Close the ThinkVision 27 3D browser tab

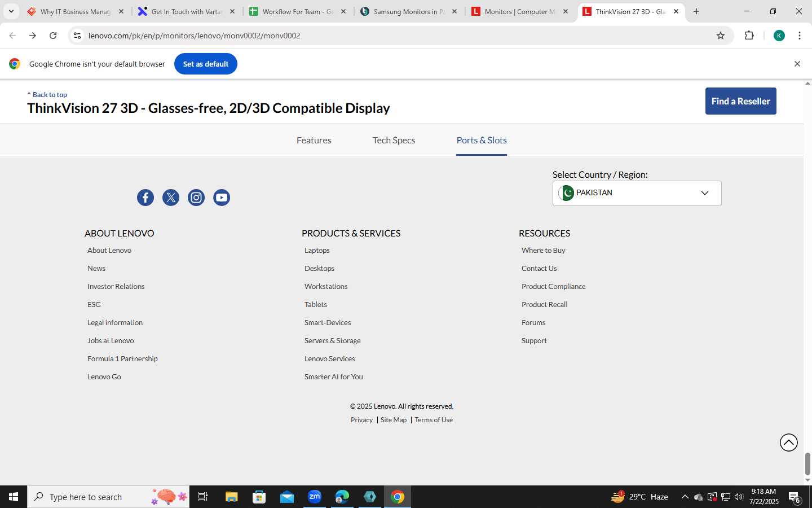click(676, 11)
